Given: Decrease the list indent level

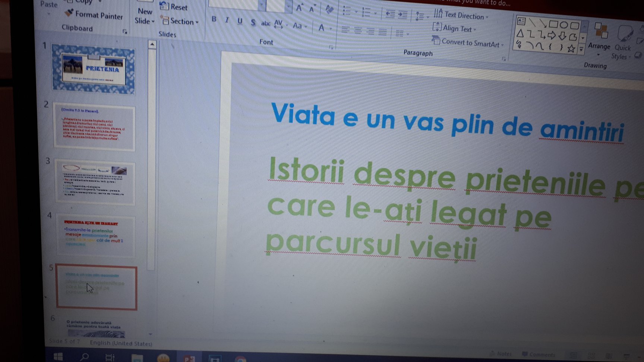Looking at the screenshot, I should point(390,14).
